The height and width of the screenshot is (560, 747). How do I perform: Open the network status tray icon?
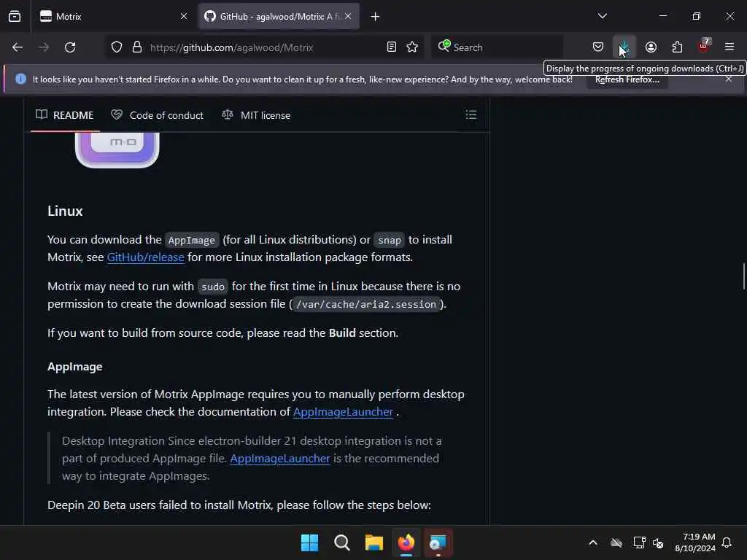(x=639, y=542)
